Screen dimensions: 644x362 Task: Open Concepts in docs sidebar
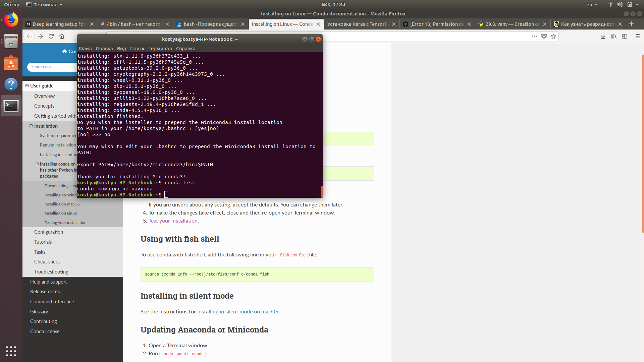[x=44, y=106]
